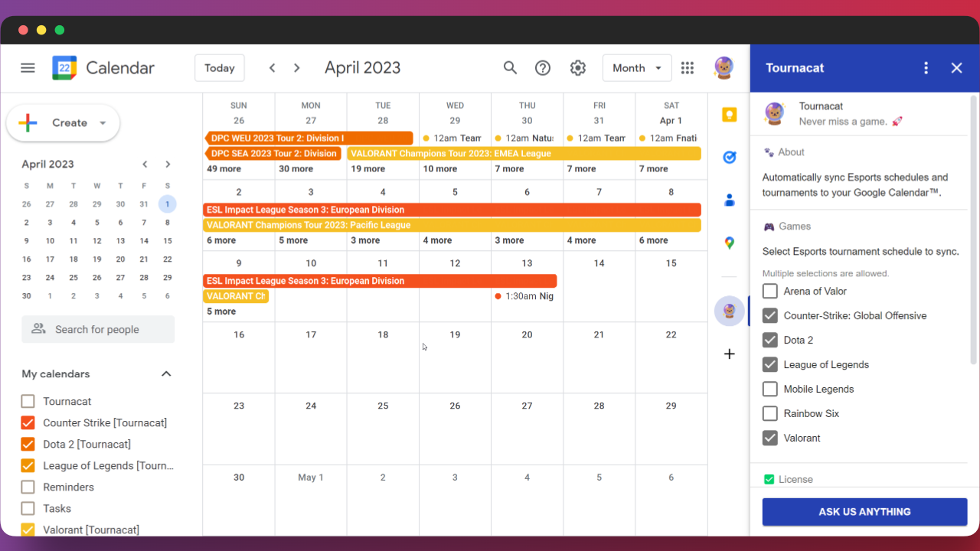Select April 1 in mini calendar
The width and height of the screenshot is (980, 551).
[x=168, y=204]
